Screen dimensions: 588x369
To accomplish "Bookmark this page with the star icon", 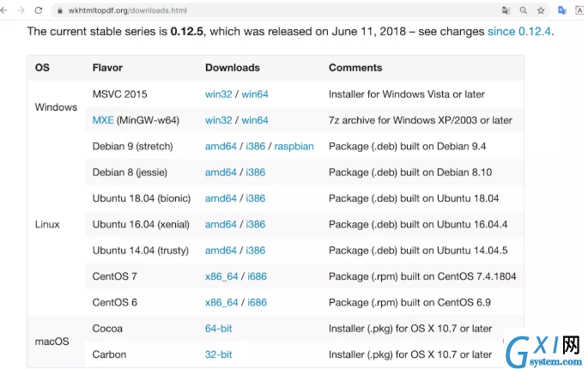I will [541, 10].
